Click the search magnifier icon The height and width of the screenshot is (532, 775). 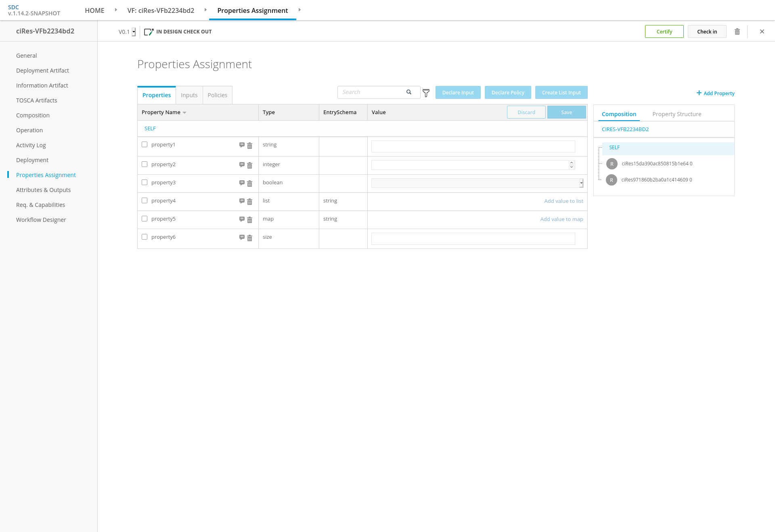point(409,92)
